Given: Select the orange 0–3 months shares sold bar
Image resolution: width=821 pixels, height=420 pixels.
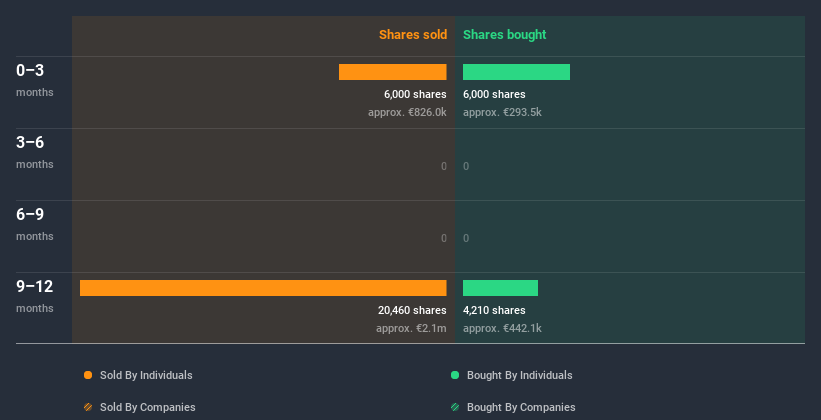Looking at the screenshot, I should click(x=393, y=72).
